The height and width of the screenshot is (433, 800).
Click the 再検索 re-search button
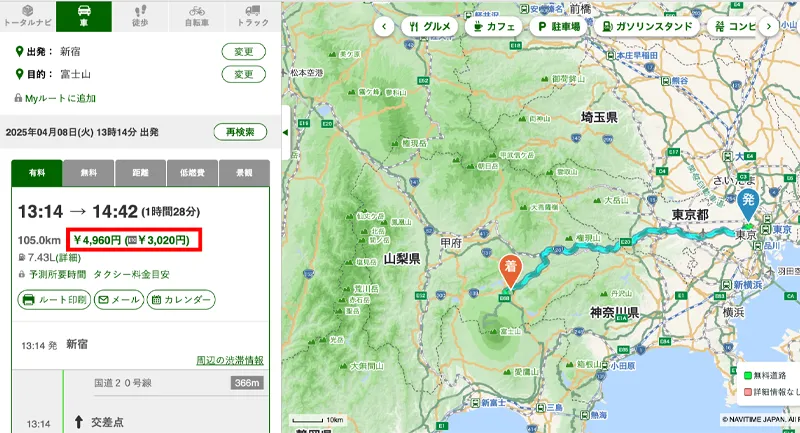click(x=240, y=132)
